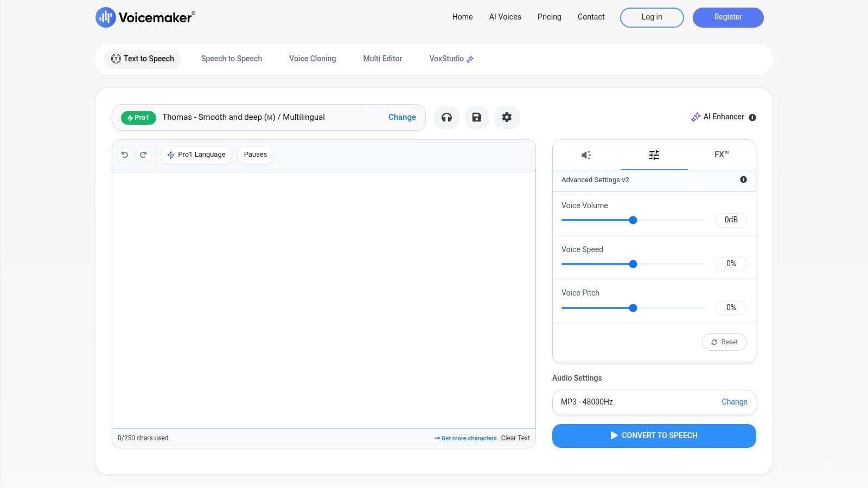
Task: Open the Pauses menu
Action: [x=256, y=155]
